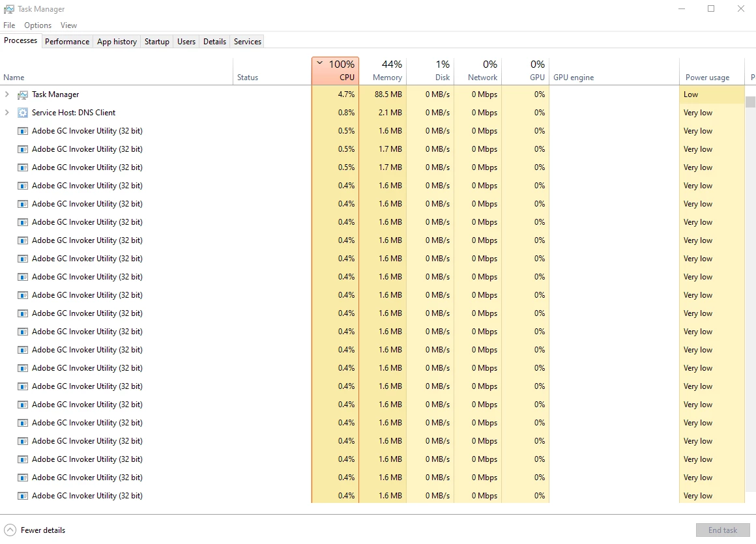The width and height of the screenshot is (756, 544).
Task: Click the 2.1 MB memory value
Action: (390, 113)
